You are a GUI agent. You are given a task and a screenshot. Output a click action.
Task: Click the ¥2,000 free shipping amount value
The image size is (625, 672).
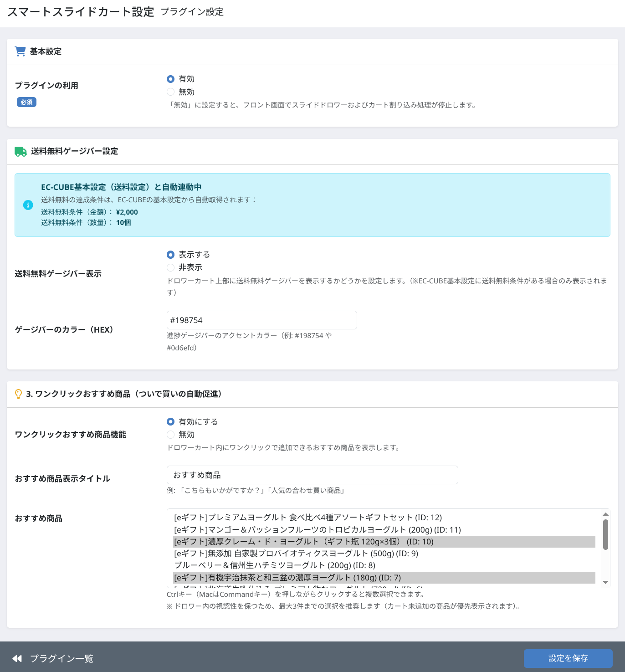click(127, 212)
